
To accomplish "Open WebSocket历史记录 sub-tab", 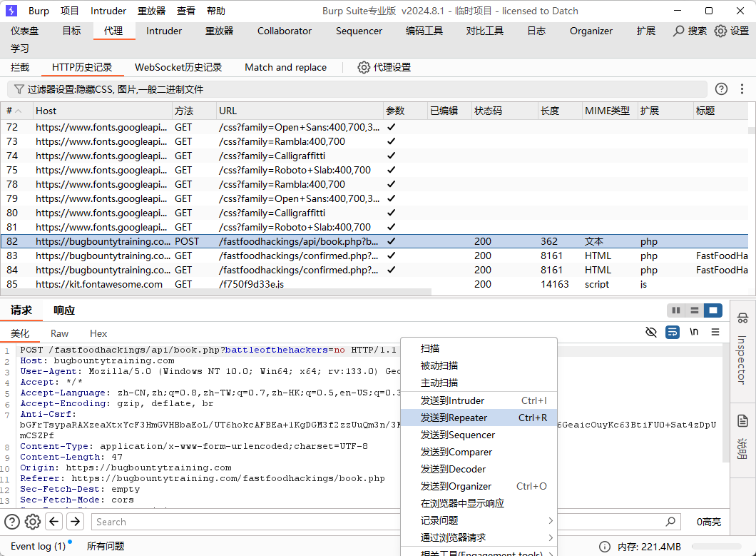I will coord(178,67).
